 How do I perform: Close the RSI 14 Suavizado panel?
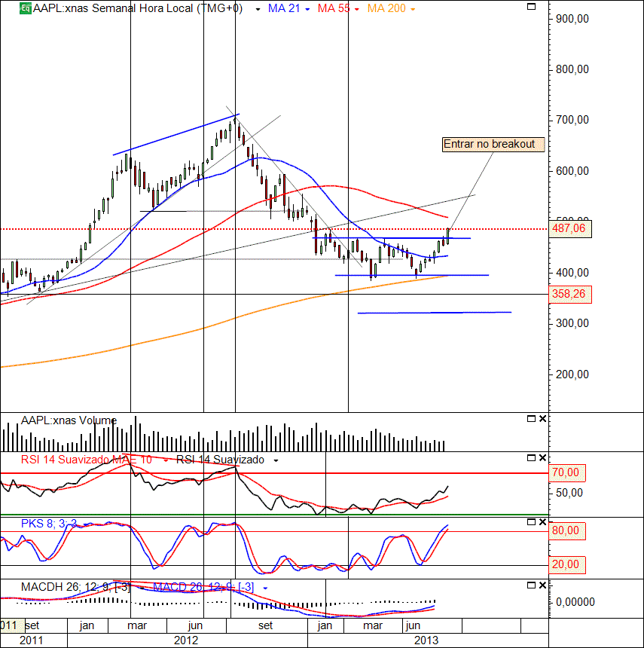tap(542, 457)
